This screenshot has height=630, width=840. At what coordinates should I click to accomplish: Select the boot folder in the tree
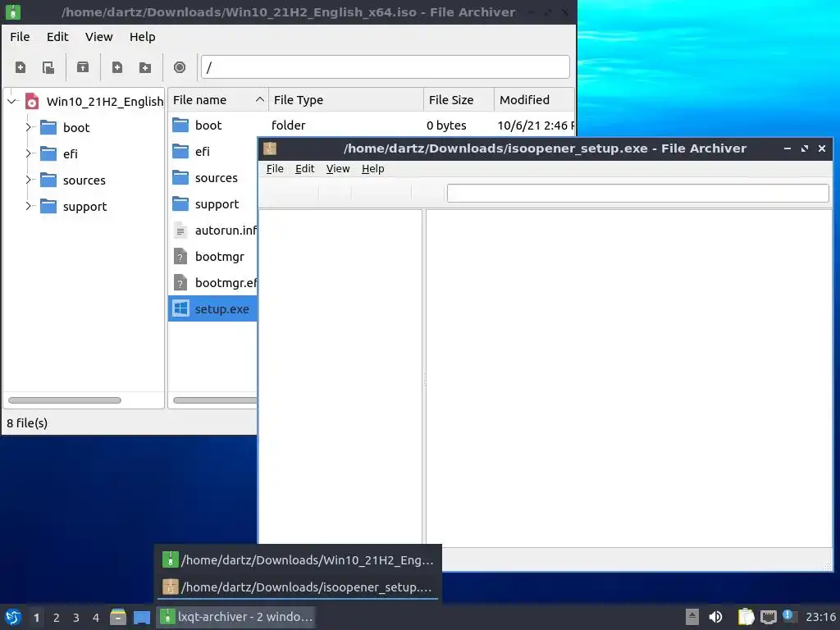pyautogui.click(x=76, y=127)
